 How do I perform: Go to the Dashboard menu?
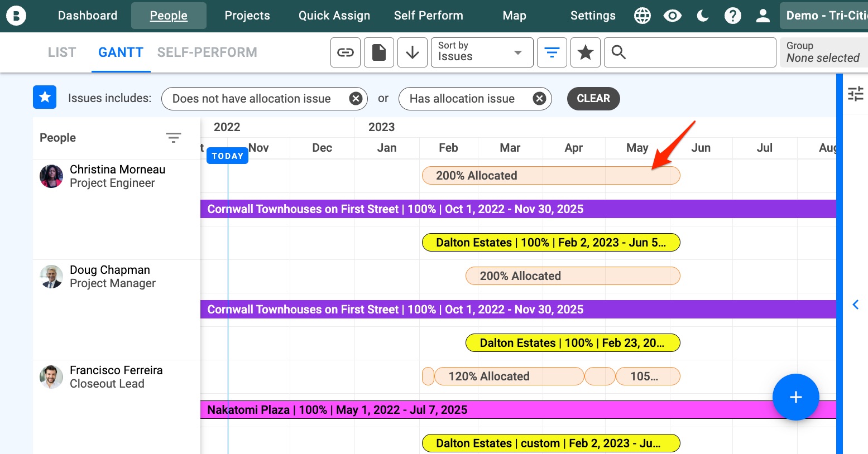click(88, 16)
